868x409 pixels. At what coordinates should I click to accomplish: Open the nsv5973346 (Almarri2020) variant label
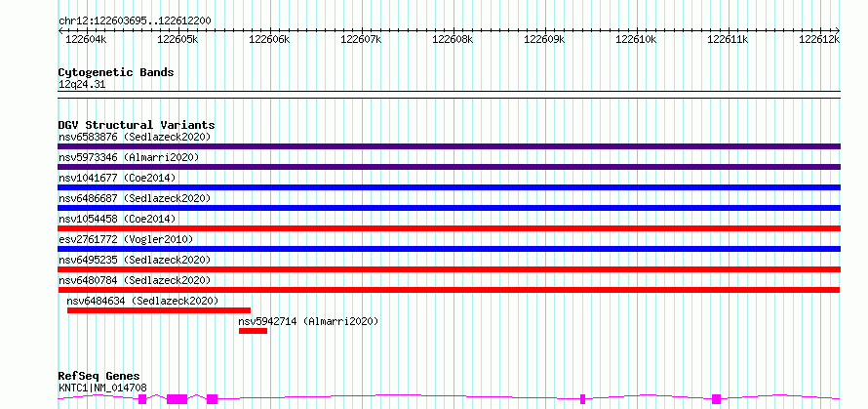[x=129, y=157]
